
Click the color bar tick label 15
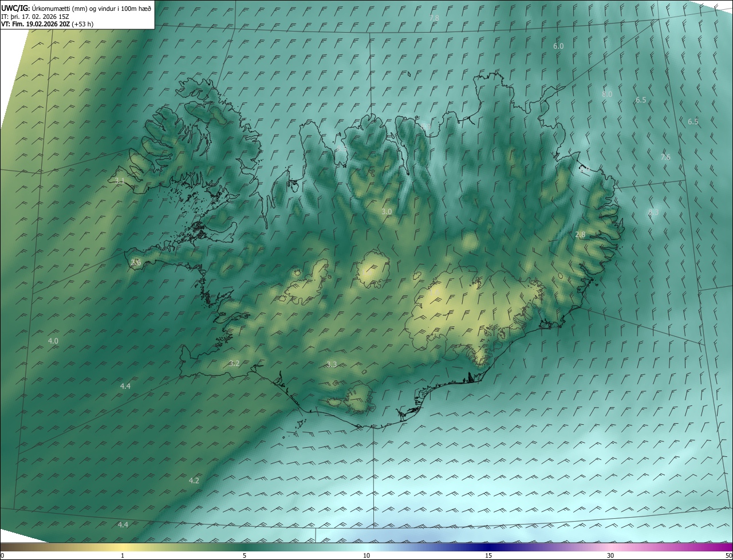pyautogui.click(x=488, y=555)
